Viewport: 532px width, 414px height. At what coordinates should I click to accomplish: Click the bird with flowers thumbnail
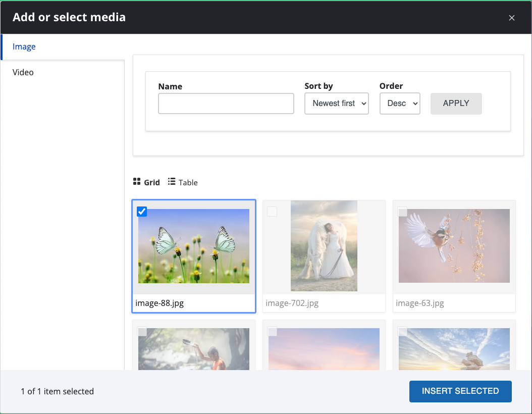click(454, 246)
